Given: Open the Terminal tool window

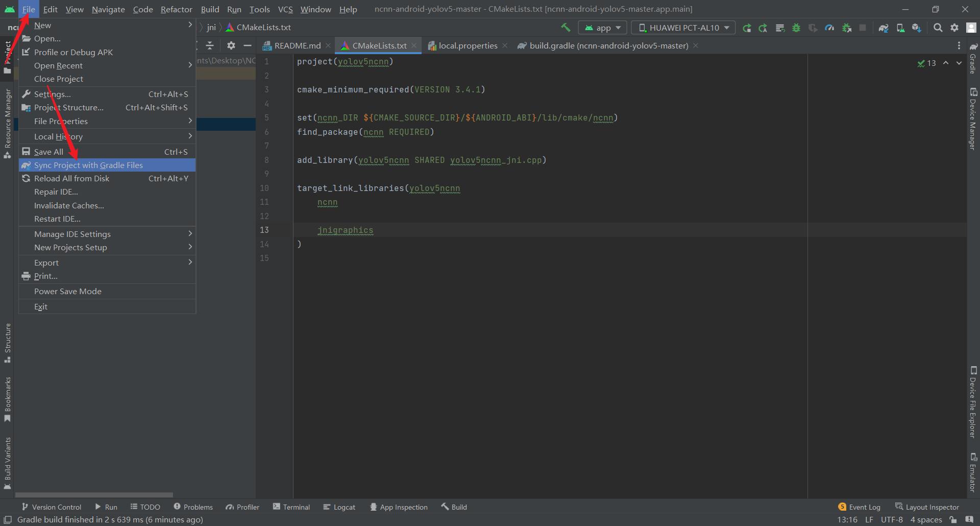Looking at the screenshot, I should pyautogui.click(x=291, y=507).
